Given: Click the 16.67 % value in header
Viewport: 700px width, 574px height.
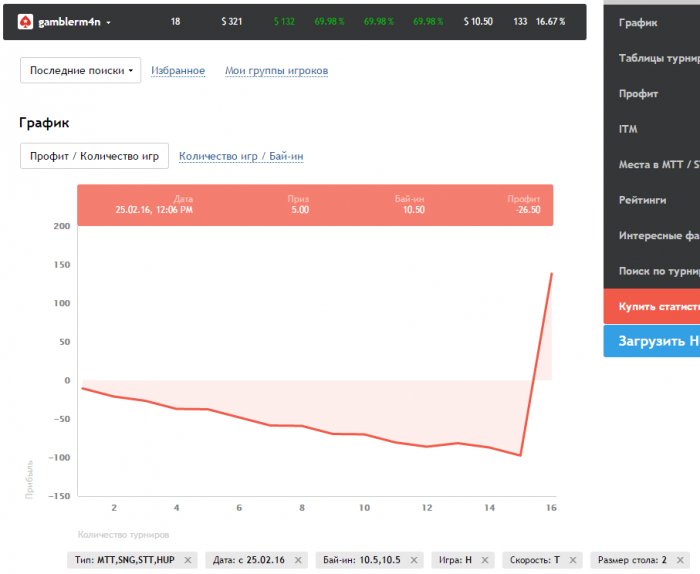Looking at the screenshot, I should (x=550, y=21).
